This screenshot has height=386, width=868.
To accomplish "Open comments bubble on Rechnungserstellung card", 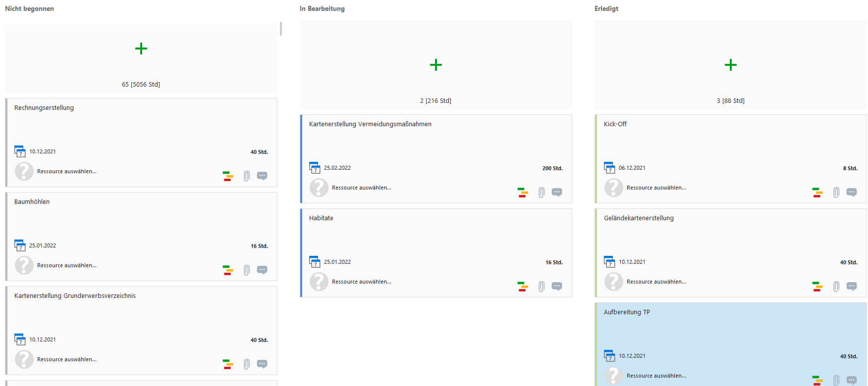I will point(262,176).
